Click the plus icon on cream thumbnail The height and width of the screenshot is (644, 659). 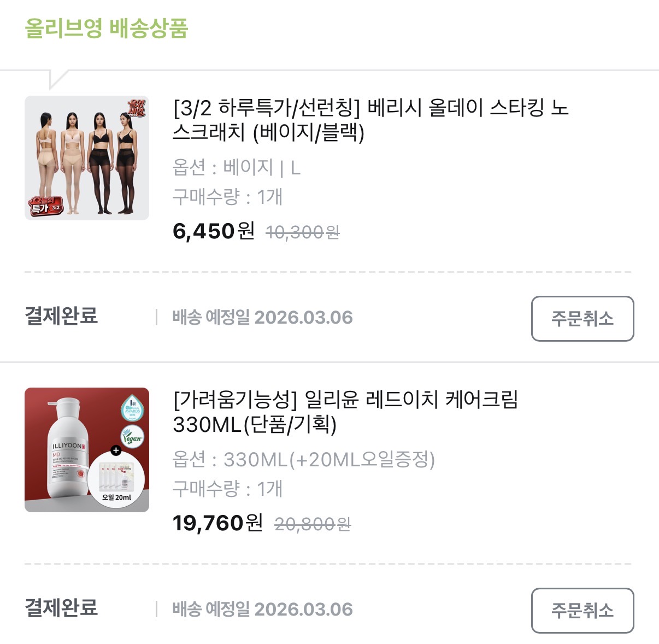pos(116,450)
